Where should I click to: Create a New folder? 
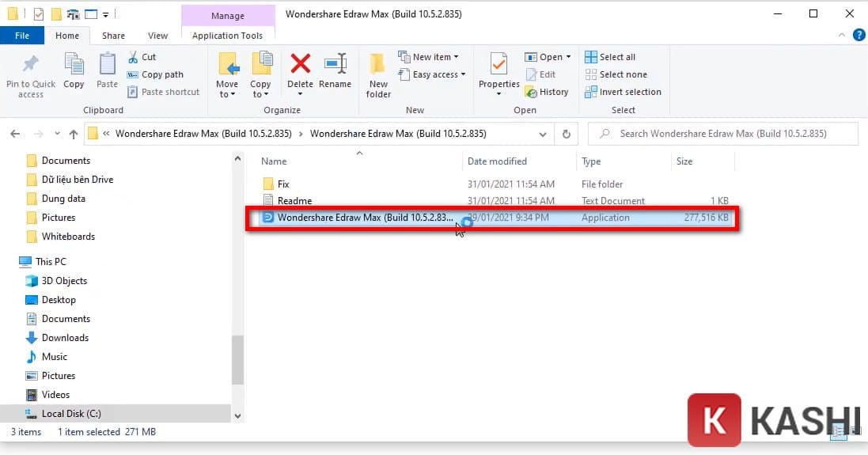point(378,75)
